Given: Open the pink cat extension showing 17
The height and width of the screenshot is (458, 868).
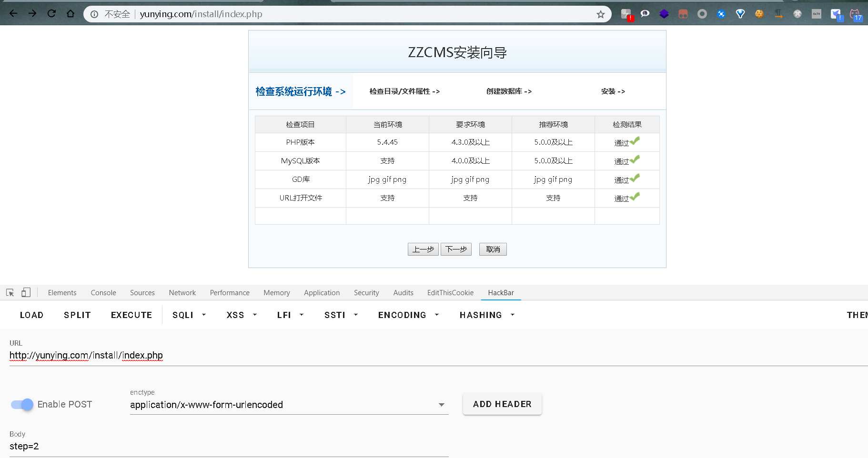Looking at the screenshot, I should (x=856, y=15).
